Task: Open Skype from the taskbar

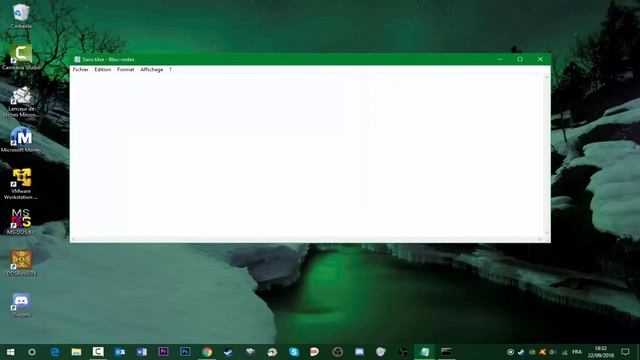Action: point(294,352)
